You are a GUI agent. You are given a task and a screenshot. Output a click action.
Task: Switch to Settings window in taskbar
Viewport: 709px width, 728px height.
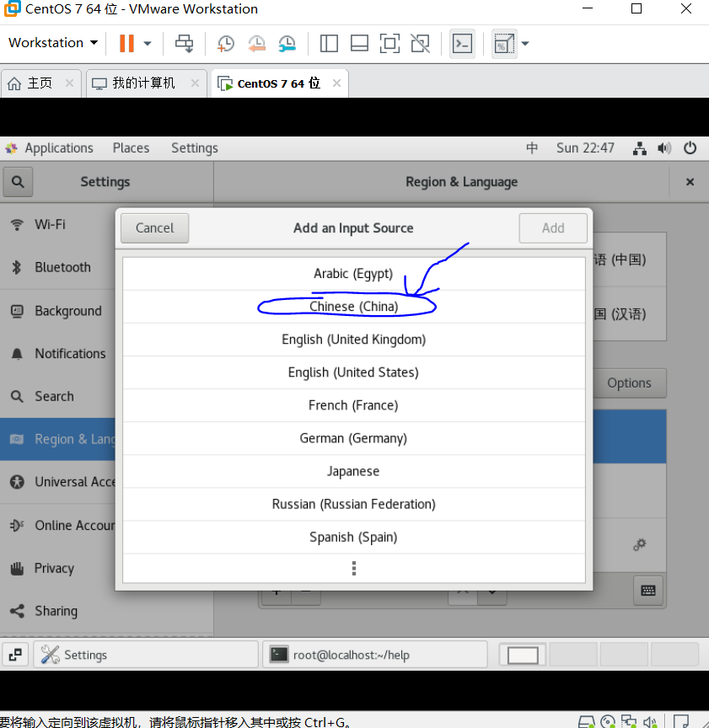(x=145, y=655)
